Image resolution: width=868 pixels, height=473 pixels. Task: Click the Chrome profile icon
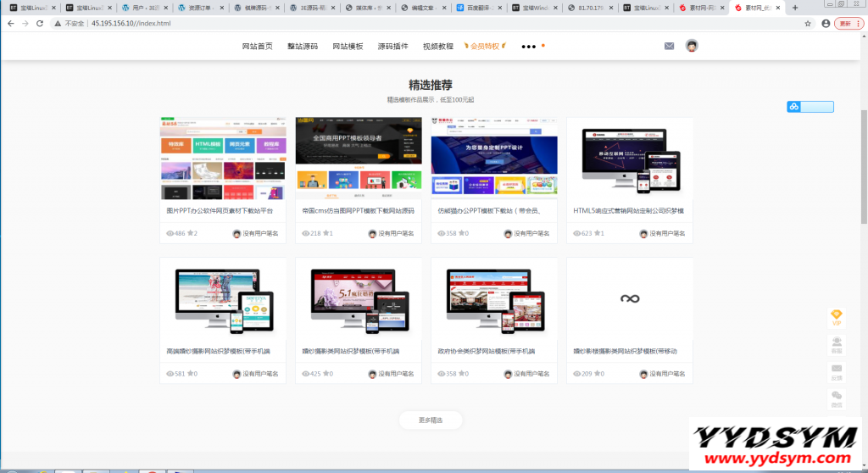[x=826, y=24]
